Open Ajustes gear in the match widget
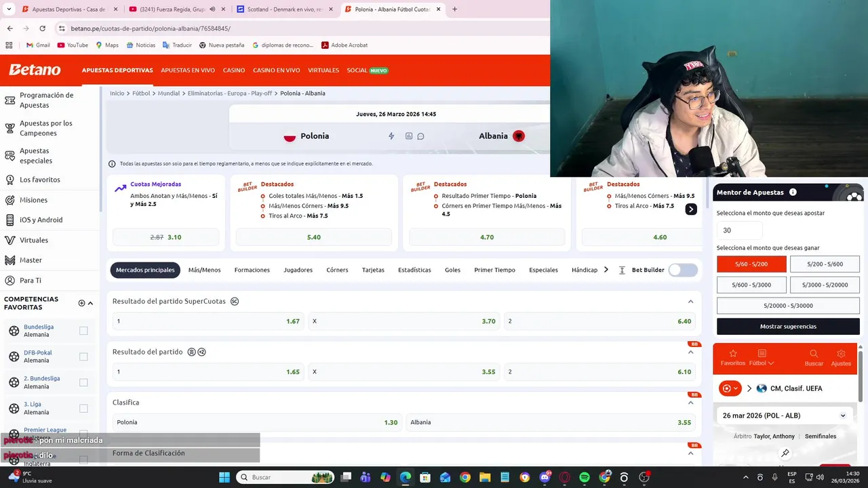The height and width of the screenshot is (488, 868). 841,354
